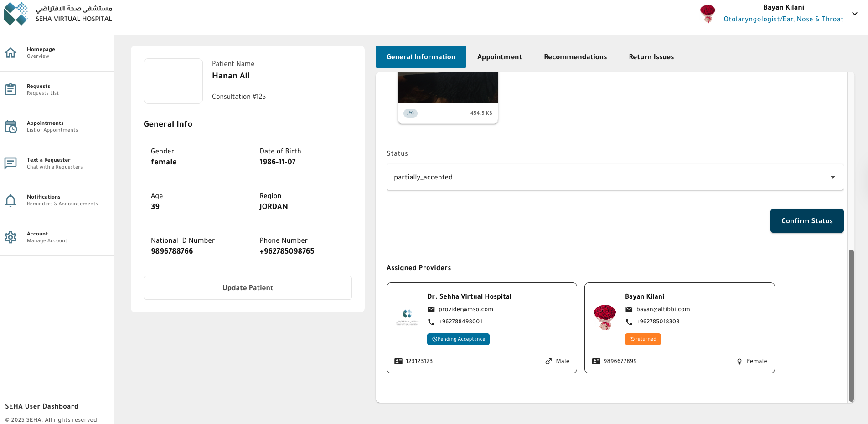Click the phone icon beside +962788498001

[431, 322]
